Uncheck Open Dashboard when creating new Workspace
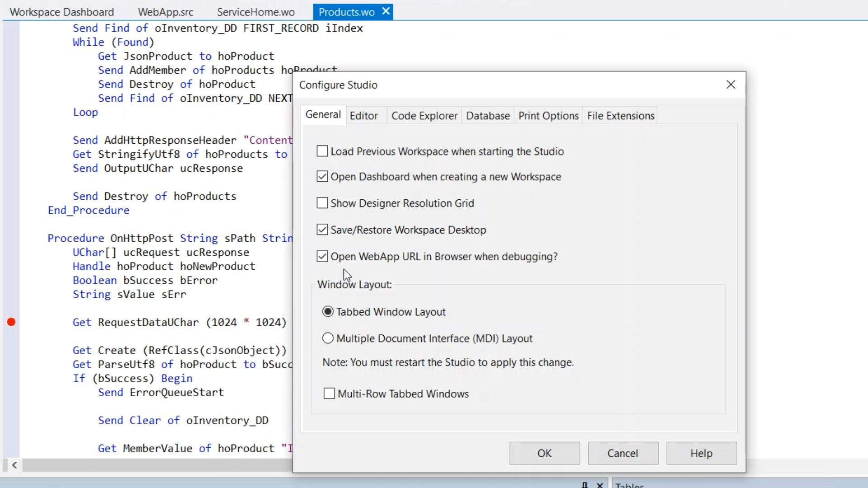The image size is (868, 488). [322, 176]
